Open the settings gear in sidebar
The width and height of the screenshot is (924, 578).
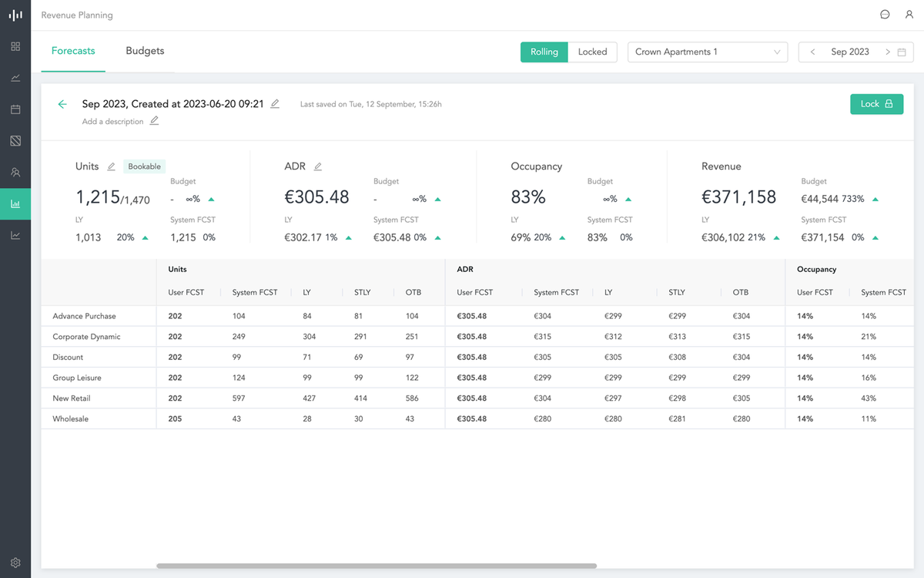pyautogui.click(x=15, y=563)
